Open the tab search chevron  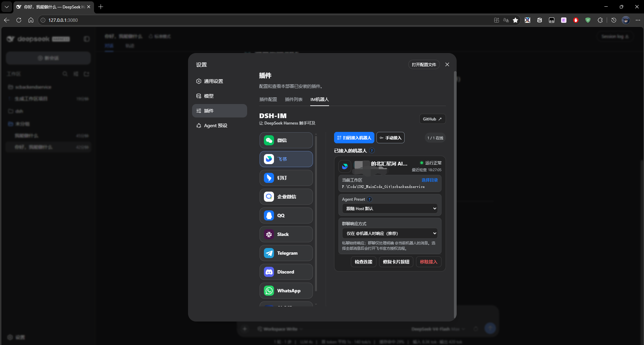(7, 7)
